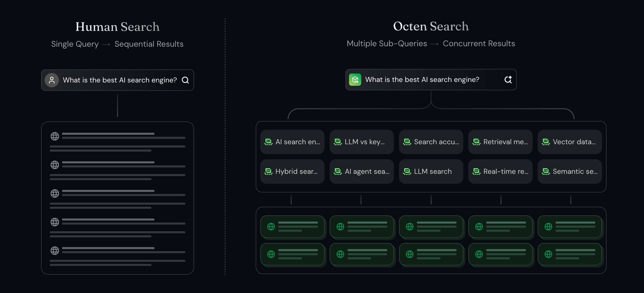Click bot icon on 'LLM search' chip

pyautogui.click(x=407, y=172)
